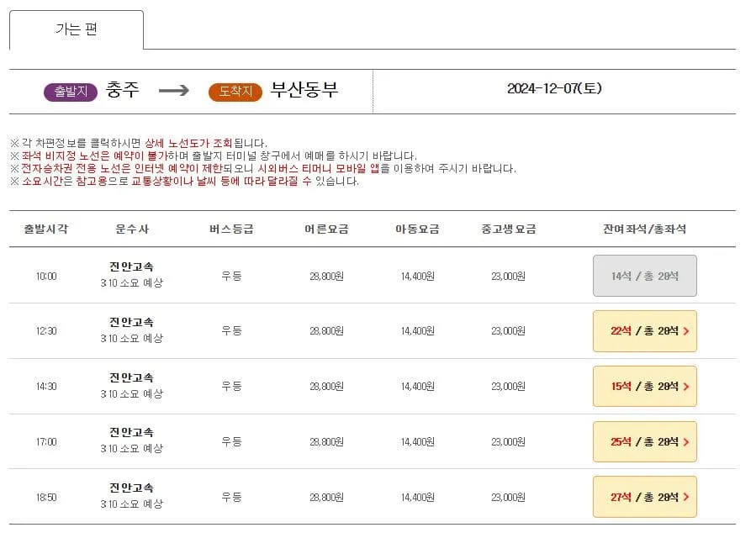
Task: Click the 잔여 좌석/총좌석 column header
Action: pyautogui.click(x=644, y=225)
